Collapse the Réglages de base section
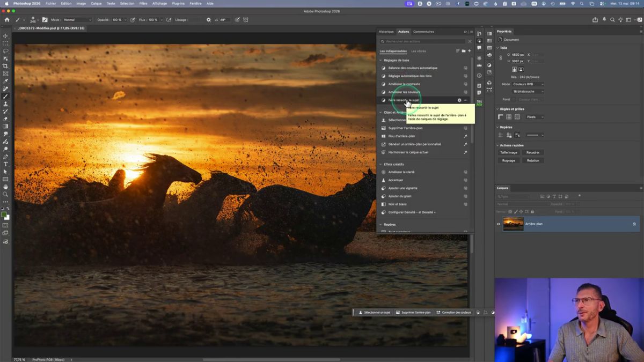This screenshot has width=644, height=362. [381, 60]
